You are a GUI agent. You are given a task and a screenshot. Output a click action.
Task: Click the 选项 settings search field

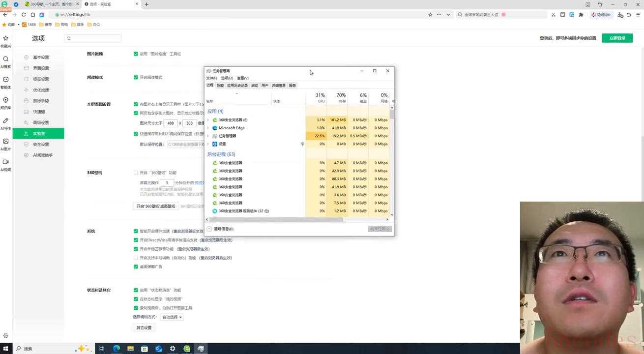(93, 38)
